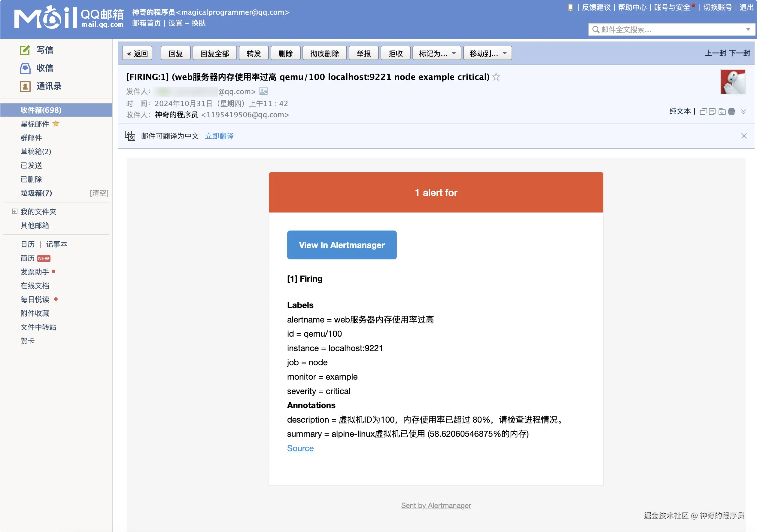The image size is (757, 532).
Task: Click the mobile phone icon in top bar
Action: coord(570,7)
